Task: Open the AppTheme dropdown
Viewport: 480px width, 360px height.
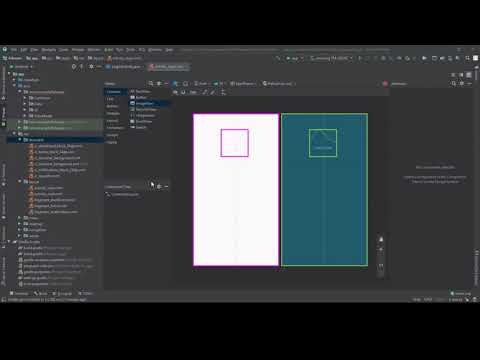Action: coord(243,83)
